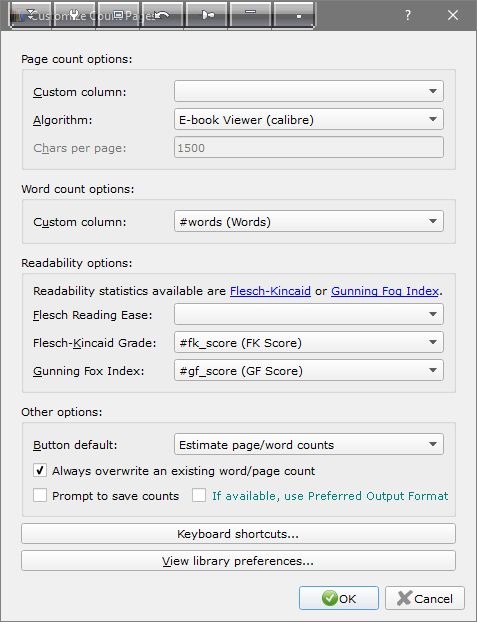Open the Flesch-Kincaid hyperlink
Image resolution: width=477 pixels, height=622 pixels.
(270, 291)
